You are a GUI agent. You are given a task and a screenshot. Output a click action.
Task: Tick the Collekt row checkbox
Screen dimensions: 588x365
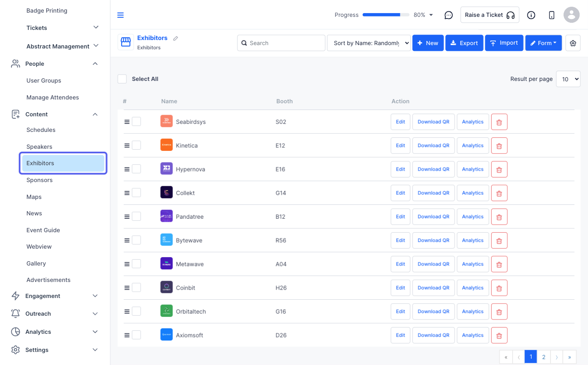coord(136,193)
